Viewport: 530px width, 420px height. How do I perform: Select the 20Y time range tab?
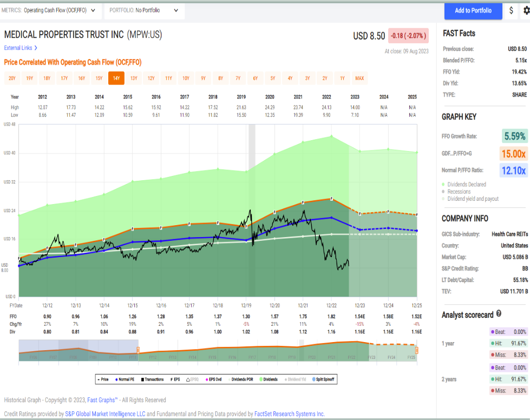tap(12, 78)
